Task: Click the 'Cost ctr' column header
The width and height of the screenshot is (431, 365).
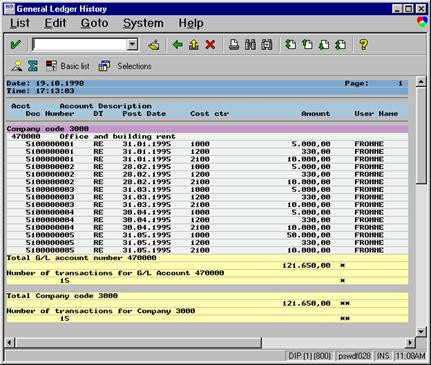Action: (x=210, y=114)
